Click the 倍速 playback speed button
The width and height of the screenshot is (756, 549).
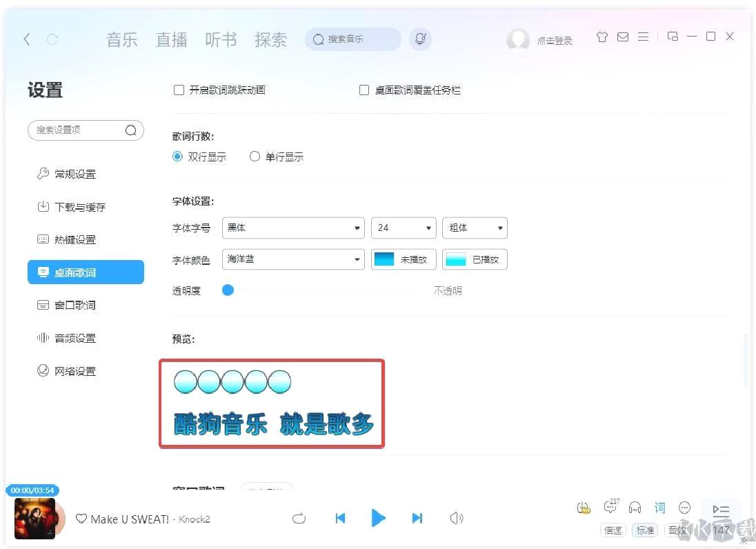click(x=613, y=530)
